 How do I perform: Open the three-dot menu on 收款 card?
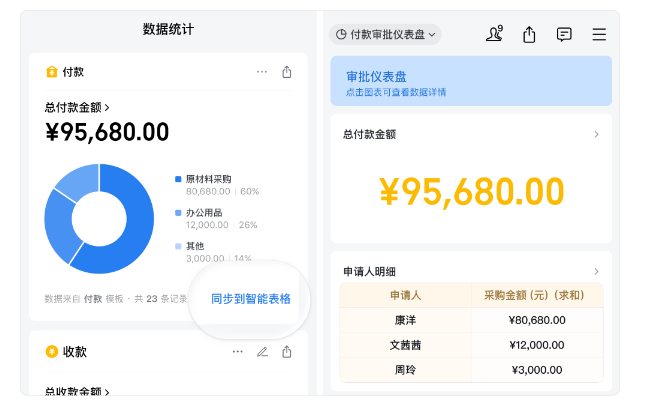pos(237,352)
